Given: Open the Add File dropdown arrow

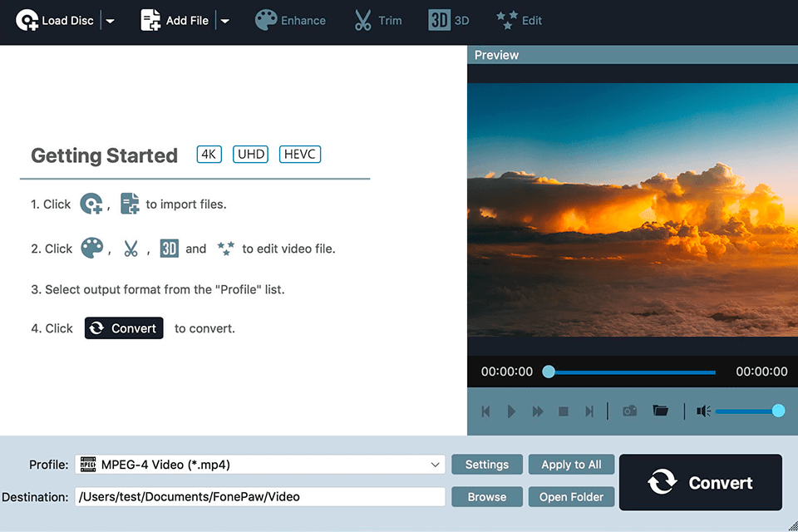Looking at the screenshot, I should (224, 20).
